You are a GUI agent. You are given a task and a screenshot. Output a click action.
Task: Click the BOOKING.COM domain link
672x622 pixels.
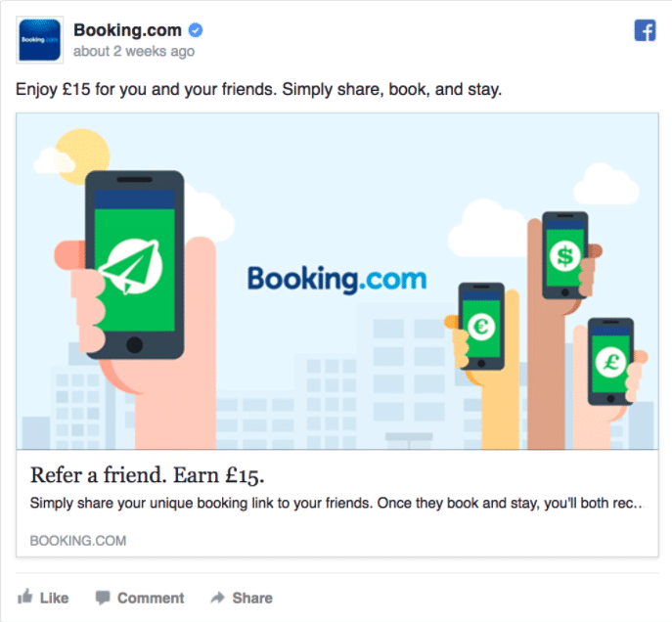pos(78,541)
